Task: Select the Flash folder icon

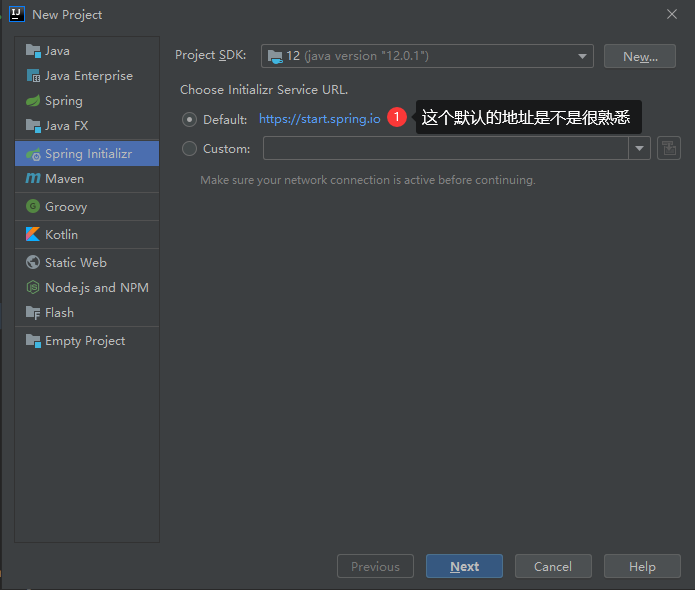Action: [x=33, y=313]
